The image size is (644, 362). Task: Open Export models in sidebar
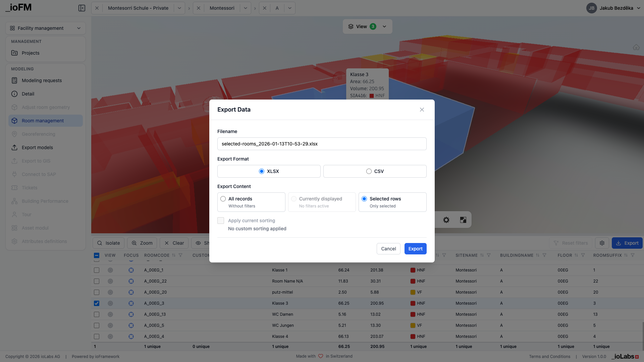point(37,147)
